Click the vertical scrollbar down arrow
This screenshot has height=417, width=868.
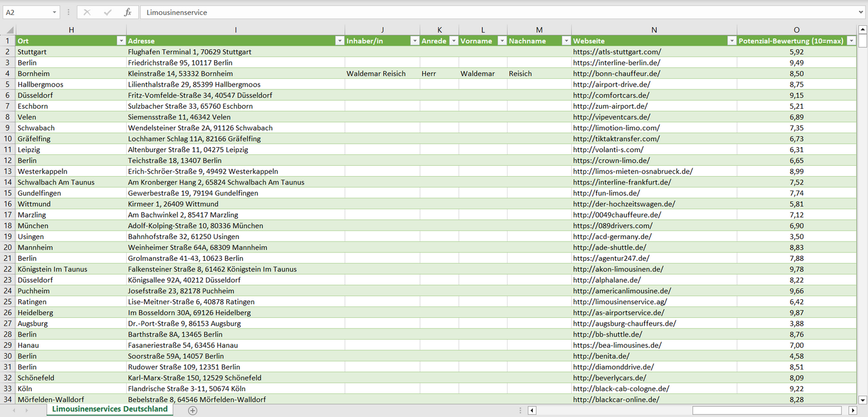click(x=863, y=400)
